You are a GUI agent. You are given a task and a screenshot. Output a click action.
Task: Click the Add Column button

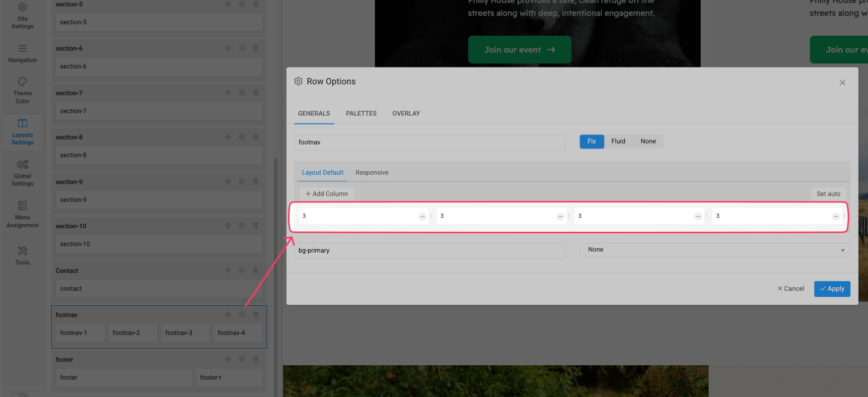[x=327, y=194]
